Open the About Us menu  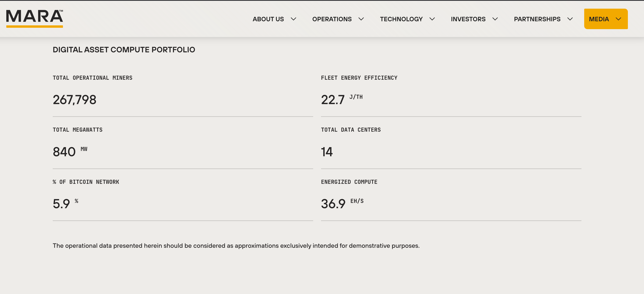(x=268, y=19)
